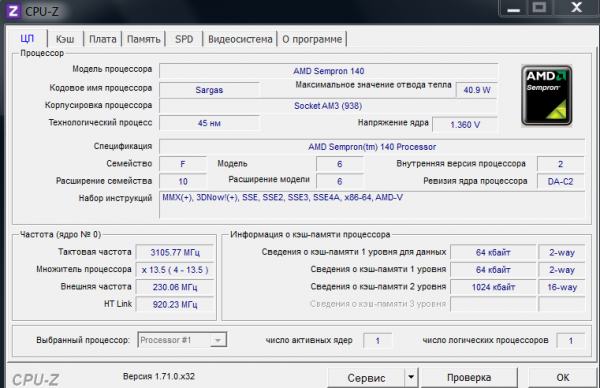Click the CPU-Z purple Z title icon
Image resolution: width=600 pixels, height=388 pixels.
(x=13, y=11)
